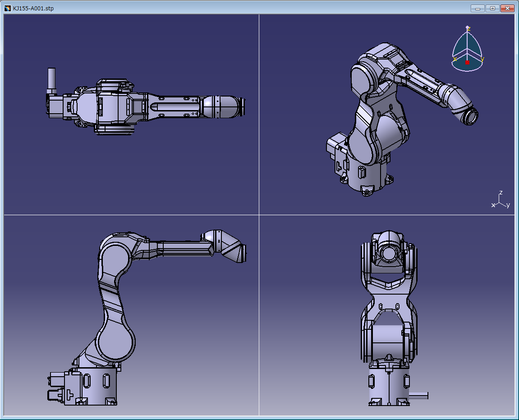Click the Z axis label on the compass

click(x=468, y=29)
